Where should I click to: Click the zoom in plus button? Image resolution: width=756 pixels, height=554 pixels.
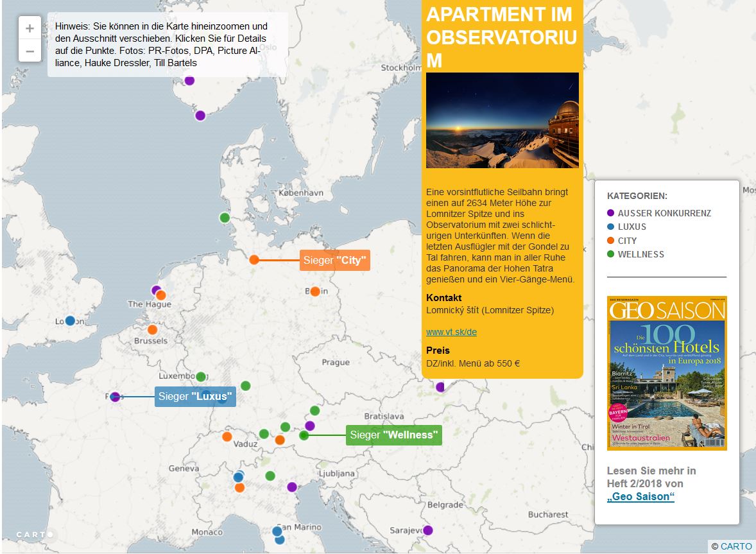pos(30,29)
